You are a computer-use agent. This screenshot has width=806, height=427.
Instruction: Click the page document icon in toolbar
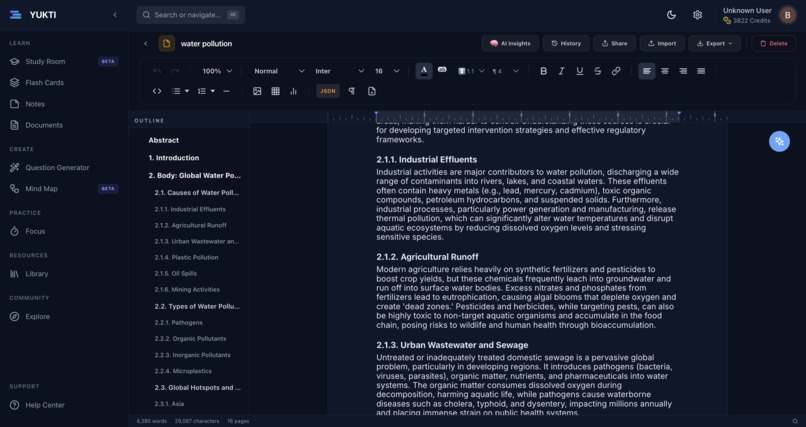(372, 91)
